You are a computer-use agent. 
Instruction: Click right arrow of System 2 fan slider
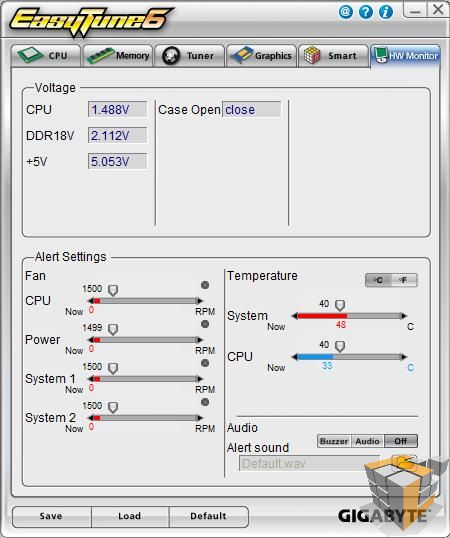pyautogui.click(x=200, y=418)
